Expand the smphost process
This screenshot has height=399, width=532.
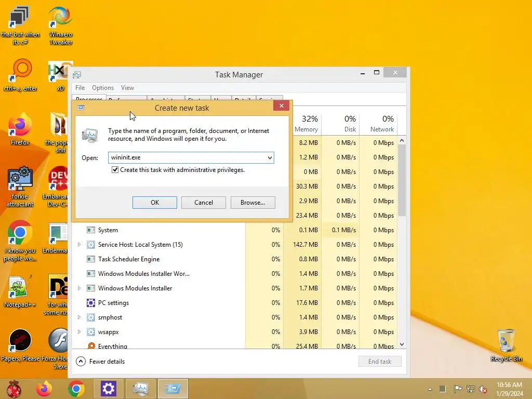[x=79, y=317]
